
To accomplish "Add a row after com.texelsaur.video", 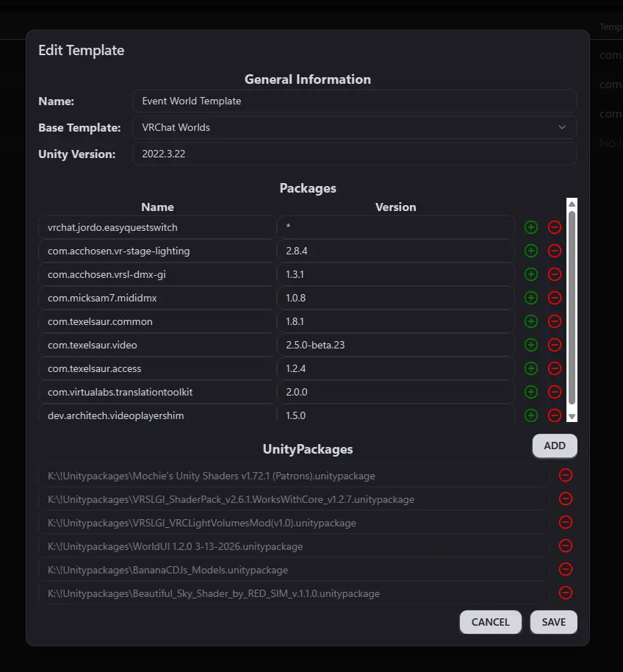I will [531, 345].
